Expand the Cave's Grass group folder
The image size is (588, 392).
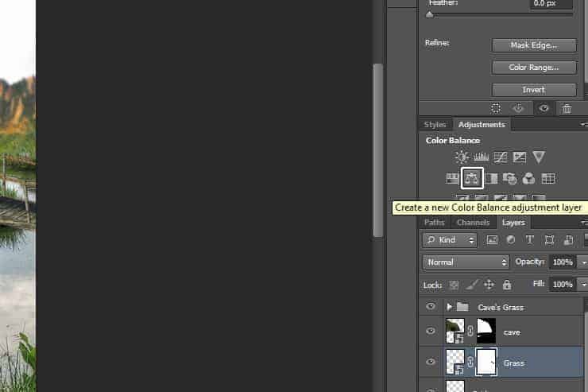point(450,307)
